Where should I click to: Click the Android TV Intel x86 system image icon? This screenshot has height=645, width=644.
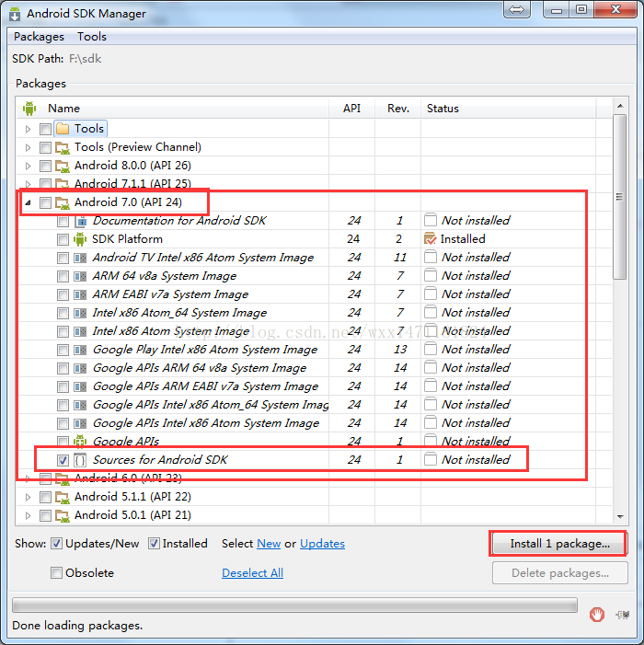(x=80, y=258)
